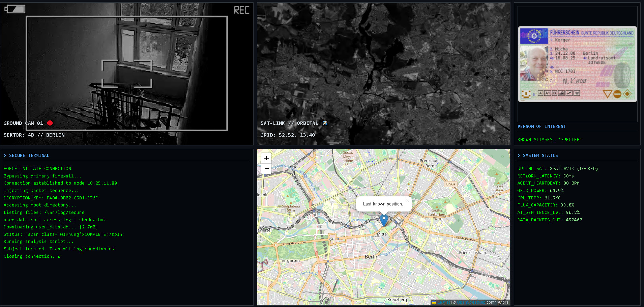Open the Leaflet attribution link

[x=444, y=302]
